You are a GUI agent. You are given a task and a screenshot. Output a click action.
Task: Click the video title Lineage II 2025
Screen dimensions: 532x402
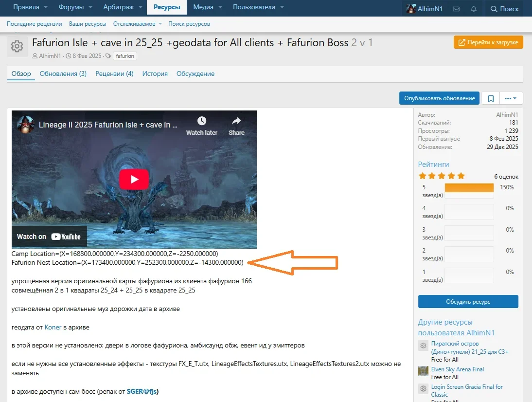click(x=108, y=125)
